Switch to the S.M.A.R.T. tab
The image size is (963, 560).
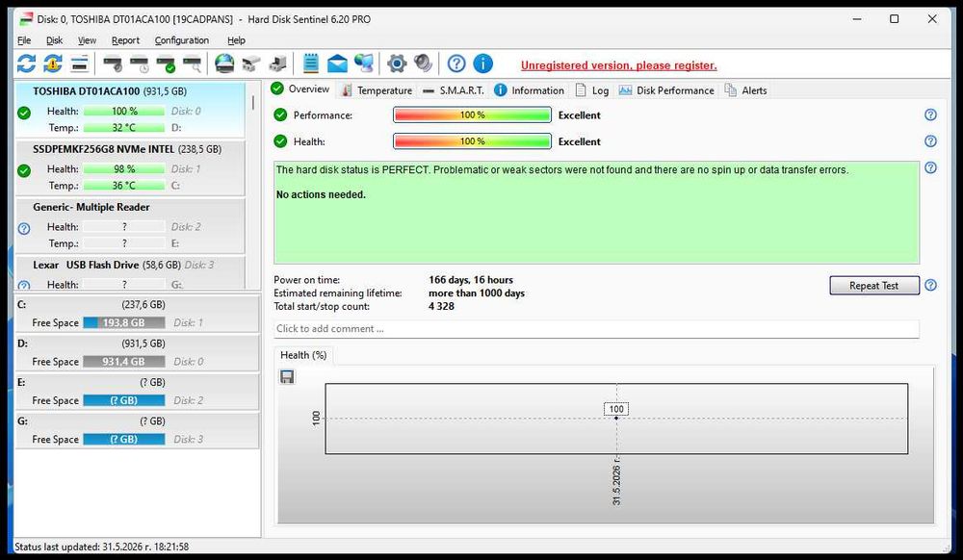click(454, 90)
